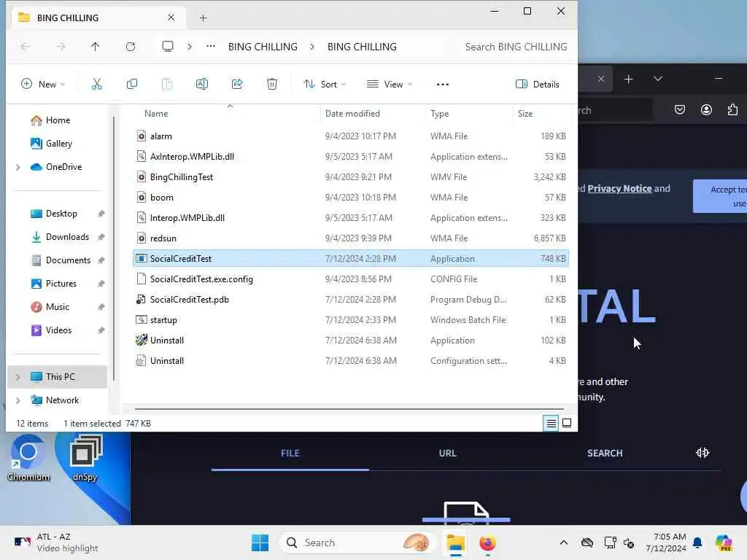The image size is (747, 560).
Task: Click the Search BING CHILLING field
Action: [516, 47]
